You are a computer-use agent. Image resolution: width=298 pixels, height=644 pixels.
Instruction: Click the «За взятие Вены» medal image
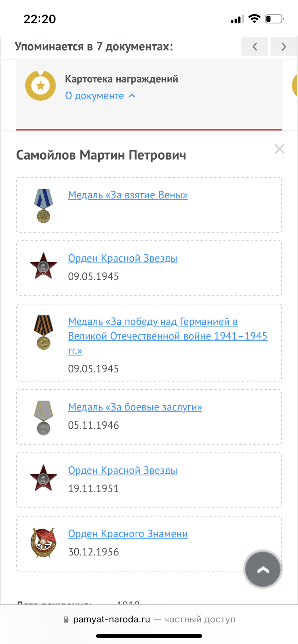pos(44,206)
